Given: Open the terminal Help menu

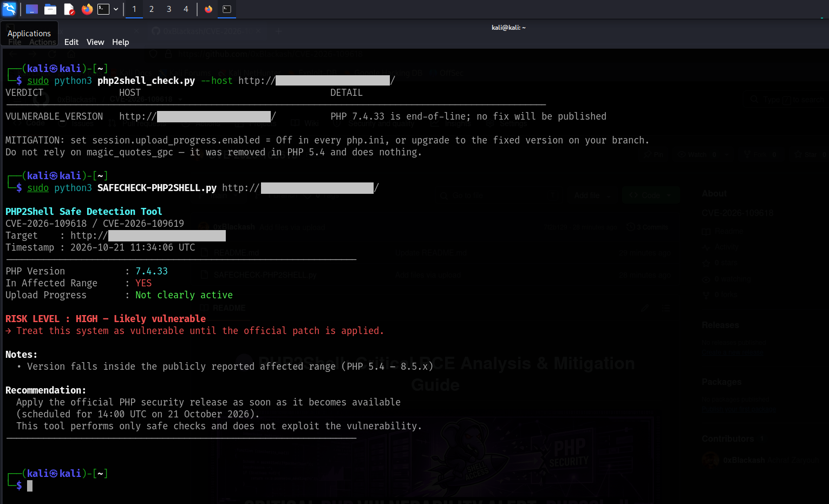Looking at the screenshot, I should click(x=120, y=42).
